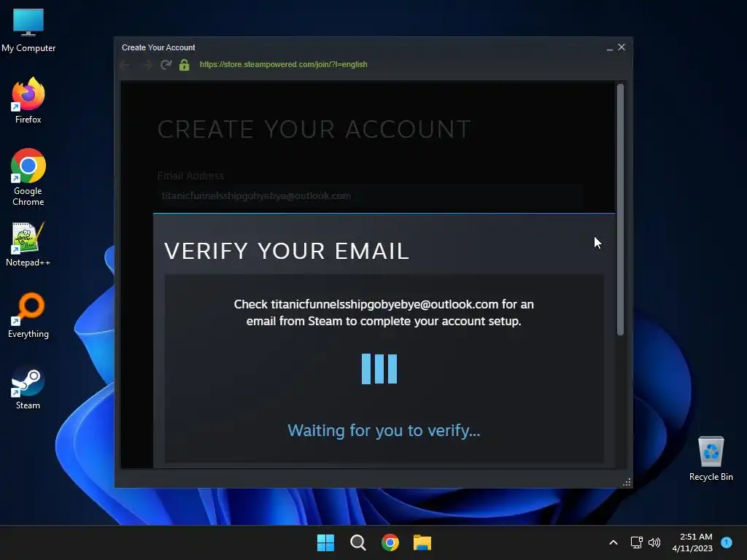Click the Verify Your Email heading
Viewport: 747px width, 560px height.
[x=287, y=251]
